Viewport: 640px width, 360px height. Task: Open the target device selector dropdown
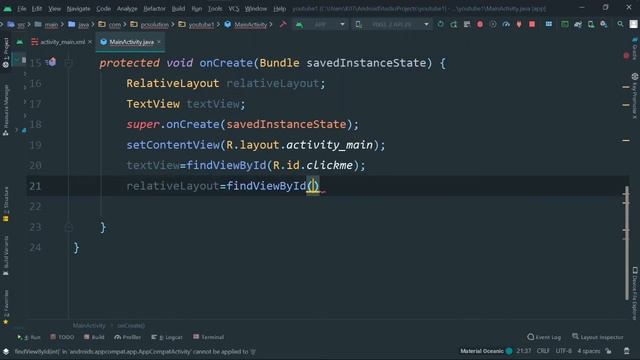click(x=392, y=24)
